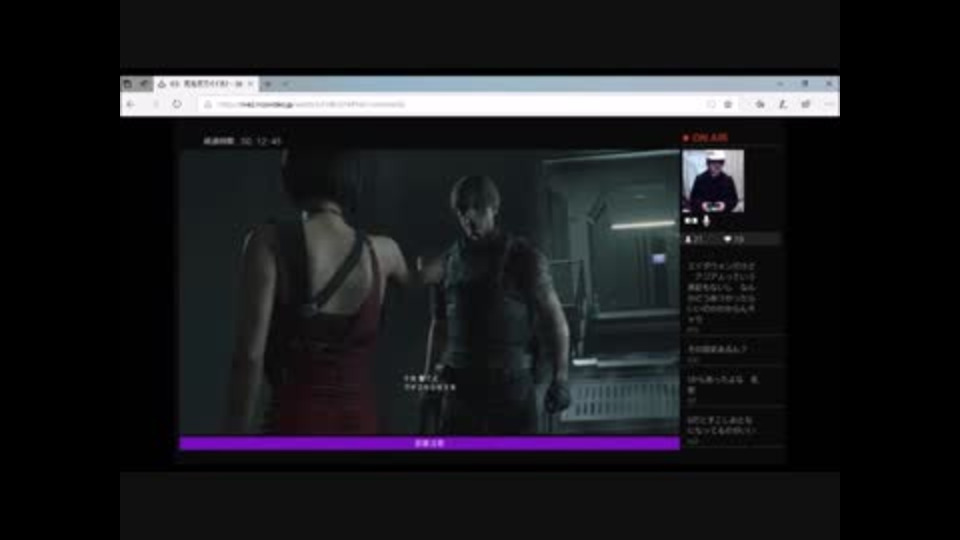Toggle the camera icon below the webcam
Viewport: 960px width, 540px height.
pyautogui.click(x=691, y=221)
